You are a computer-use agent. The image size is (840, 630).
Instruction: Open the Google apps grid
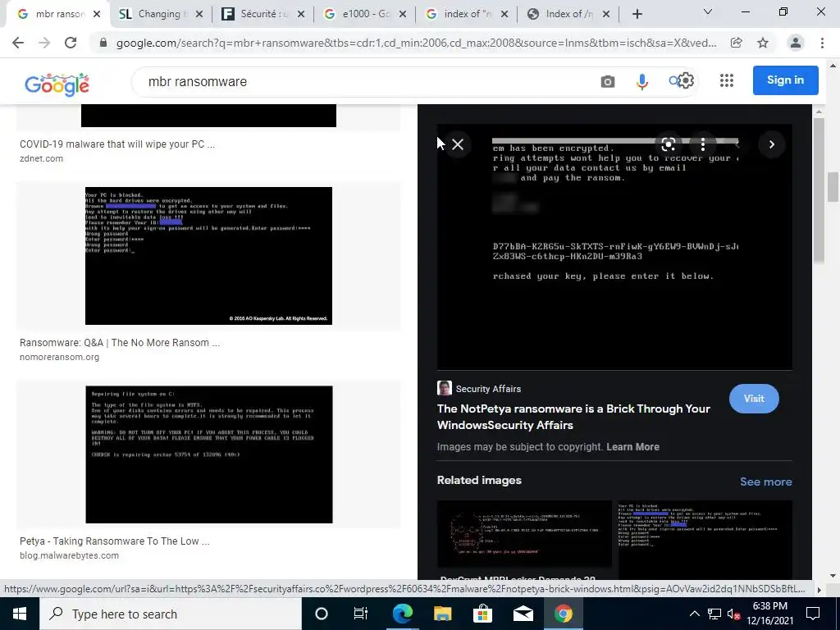pyautogui.click(x=727, y=81)
